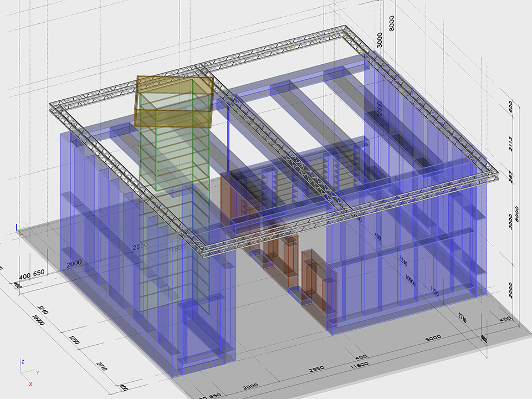Select the 8000 vertical dimension at top
Image resolution: width=532 pixels, height=399 pixels.
point(392,23)
